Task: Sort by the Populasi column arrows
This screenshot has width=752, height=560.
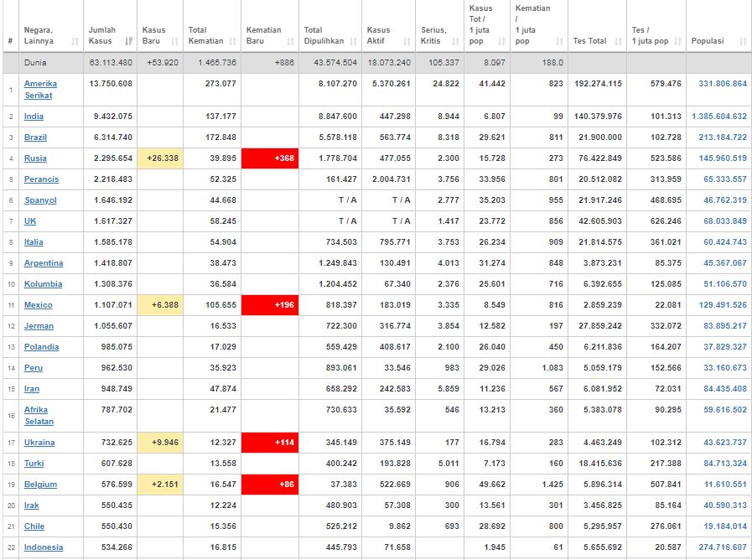Action: [744, 41]
